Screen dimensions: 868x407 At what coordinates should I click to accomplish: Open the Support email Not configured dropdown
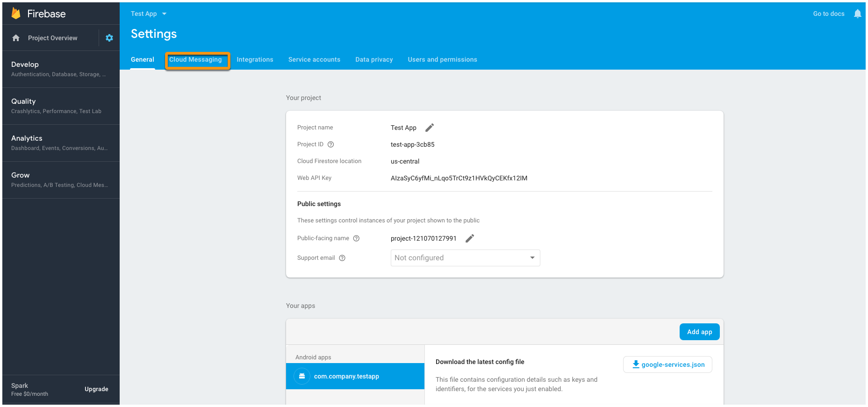[x=465, y=258]
